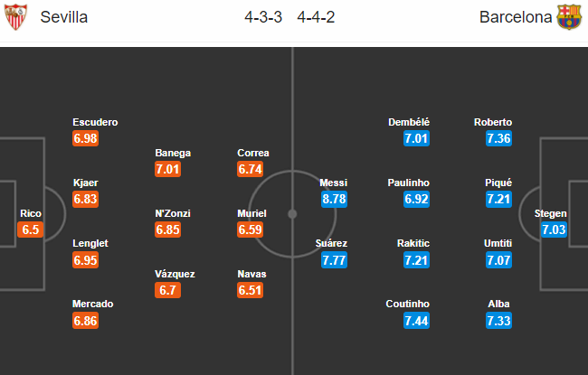Click Alba's 7.33 rating badge
Screen dimensions: 588x375
498,321
